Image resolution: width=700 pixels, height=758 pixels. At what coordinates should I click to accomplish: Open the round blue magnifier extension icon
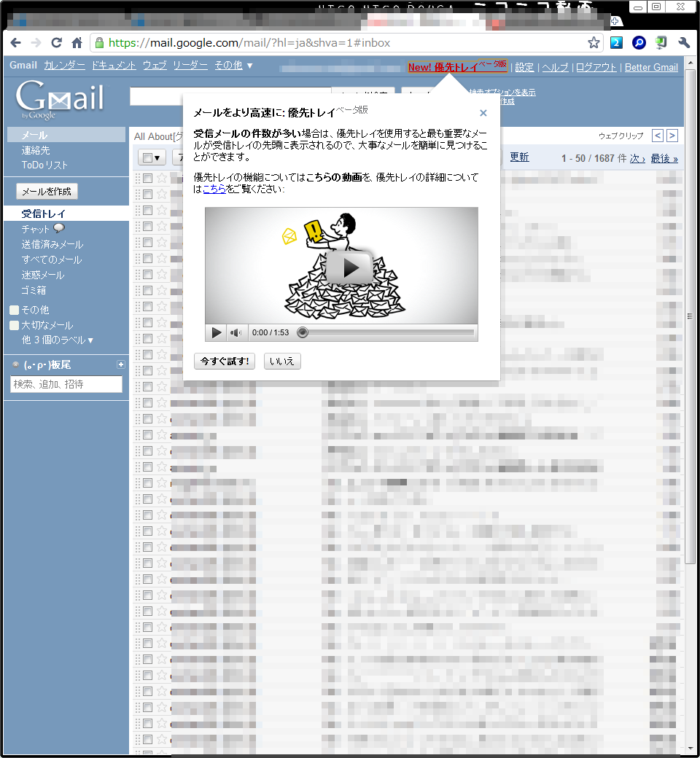[x=639, y=43]
